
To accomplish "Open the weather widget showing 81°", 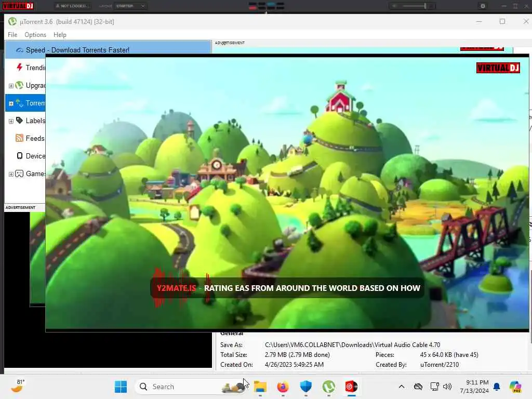I will (18, 386).
